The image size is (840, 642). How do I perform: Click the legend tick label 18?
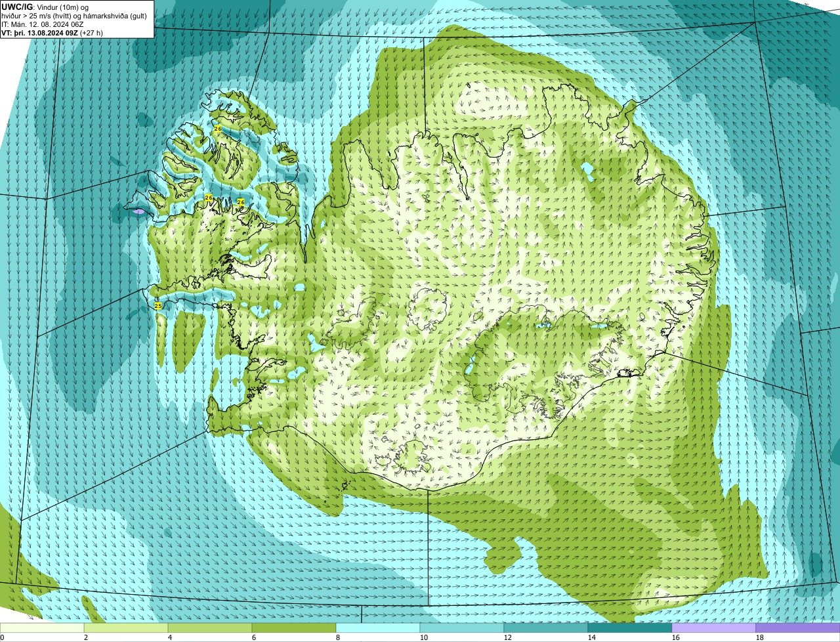click(760, 637)
